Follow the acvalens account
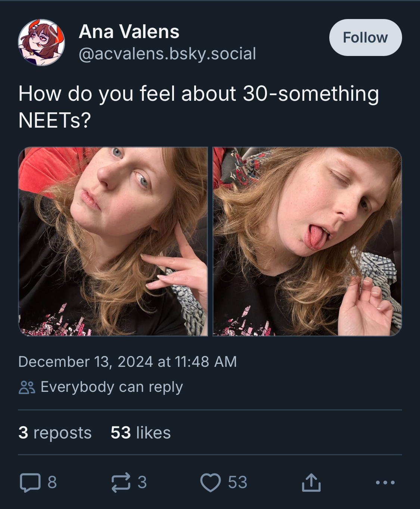420x509 pixels. [x=365, y=37]
